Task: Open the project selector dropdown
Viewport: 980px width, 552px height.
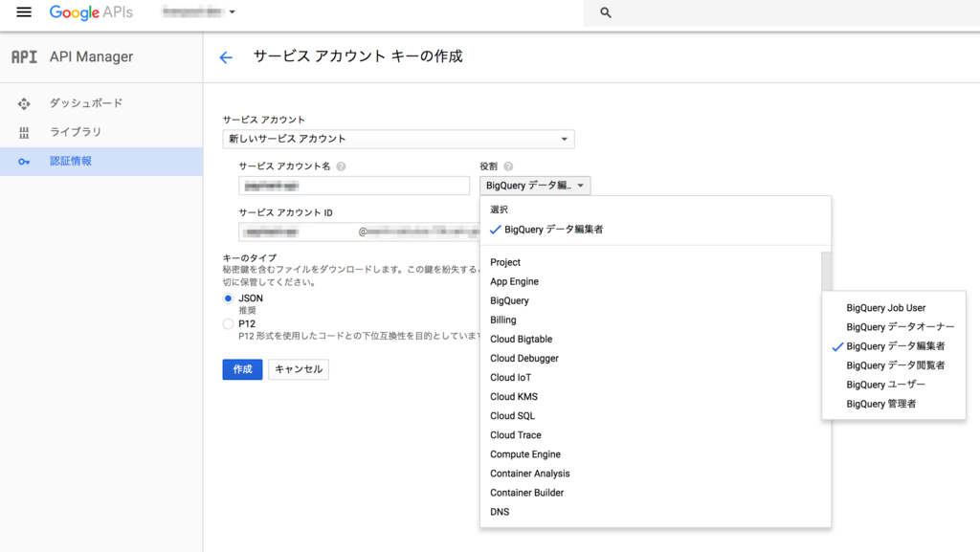Action: click(198, 11)
